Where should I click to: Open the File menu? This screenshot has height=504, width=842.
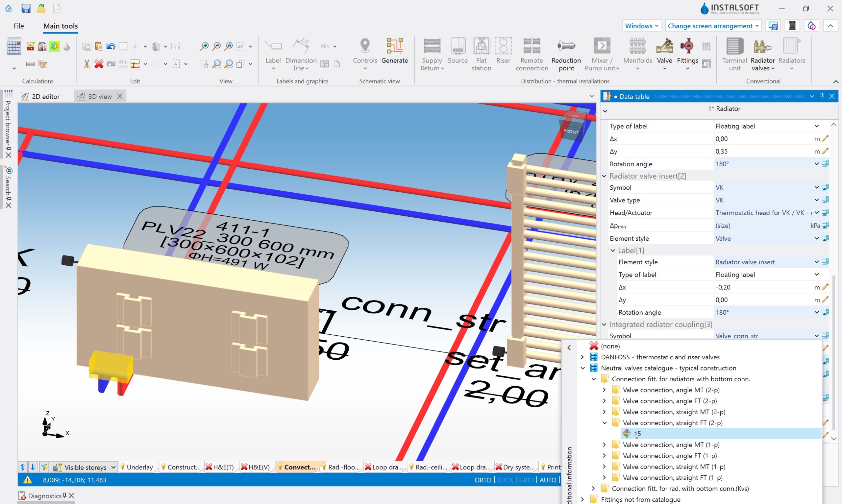pos(19,26)
